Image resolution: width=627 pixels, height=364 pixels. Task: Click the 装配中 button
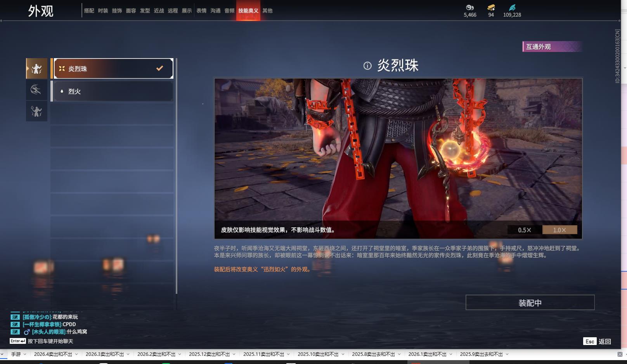pos(529,302)
